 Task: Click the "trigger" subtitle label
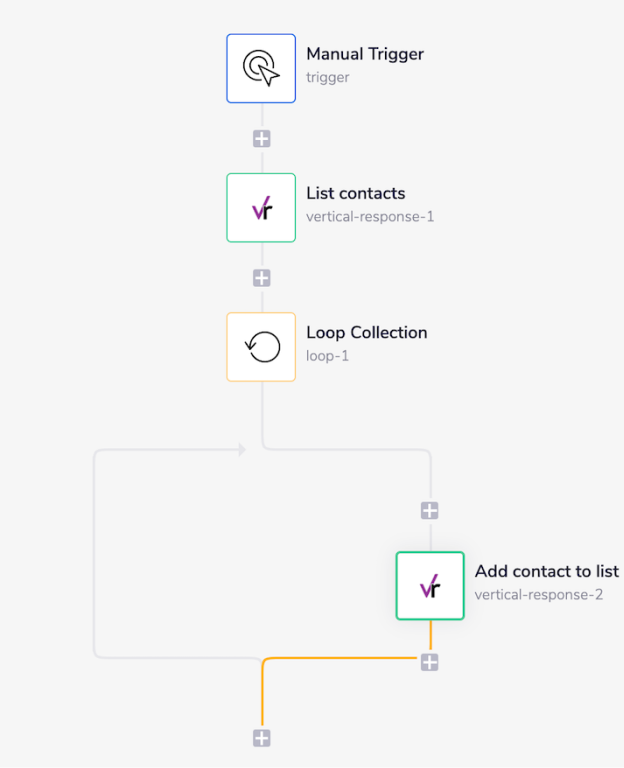coord(327,77)
